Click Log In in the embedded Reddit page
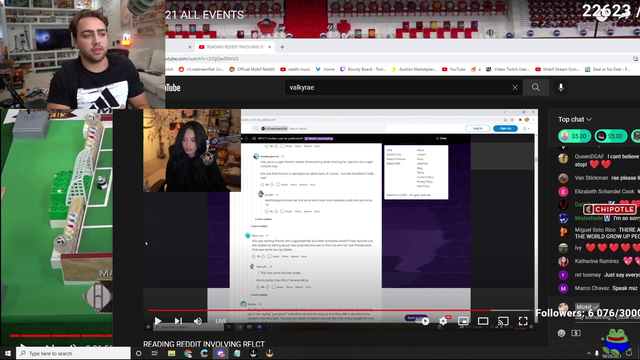 [x=478, y=128]
